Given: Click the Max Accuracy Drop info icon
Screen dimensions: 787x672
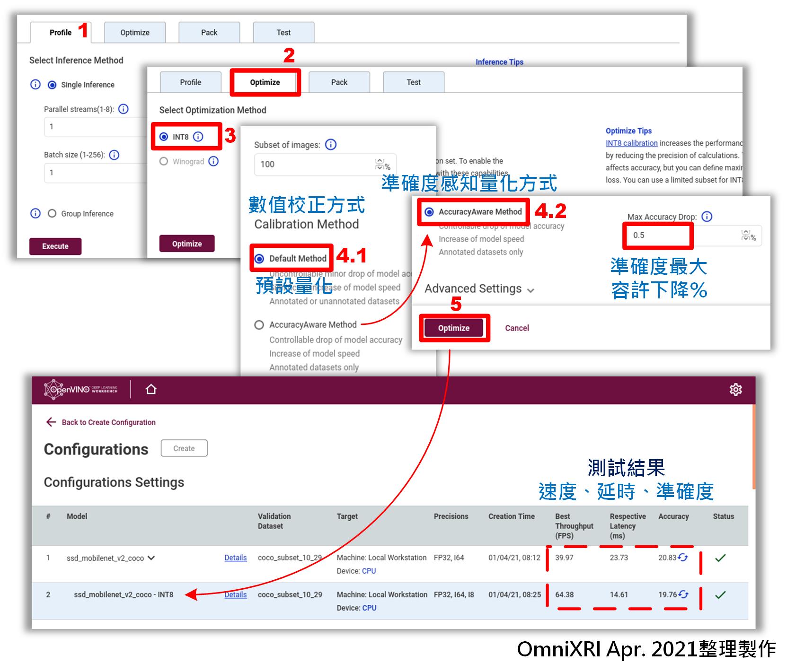Looking at the screenshot, I should 707,217.
